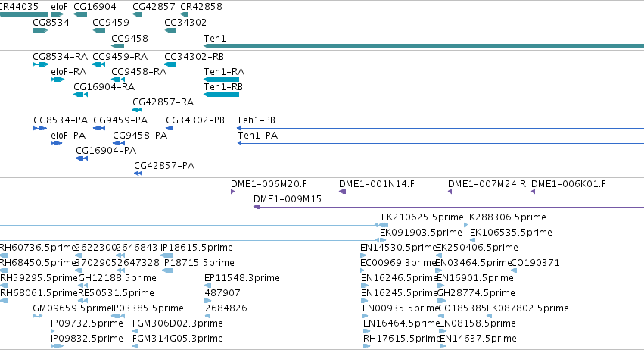This screenshot has width=644, height=350.
Task: Click the CG9459-RA transcript glyph
Action: [x=99, y=64]
